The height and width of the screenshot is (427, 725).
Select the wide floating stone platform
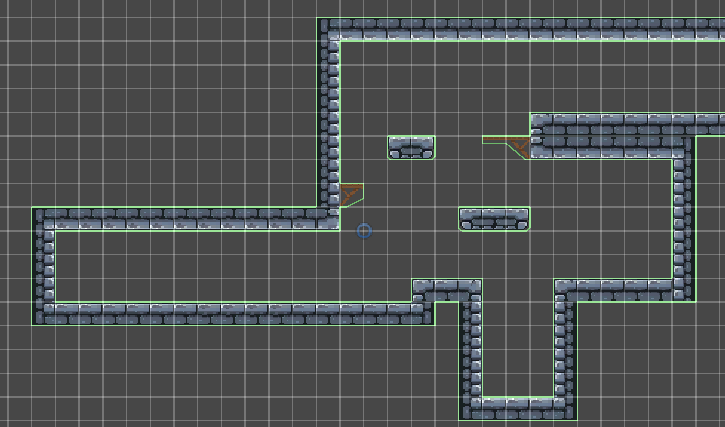click(494, 219)
